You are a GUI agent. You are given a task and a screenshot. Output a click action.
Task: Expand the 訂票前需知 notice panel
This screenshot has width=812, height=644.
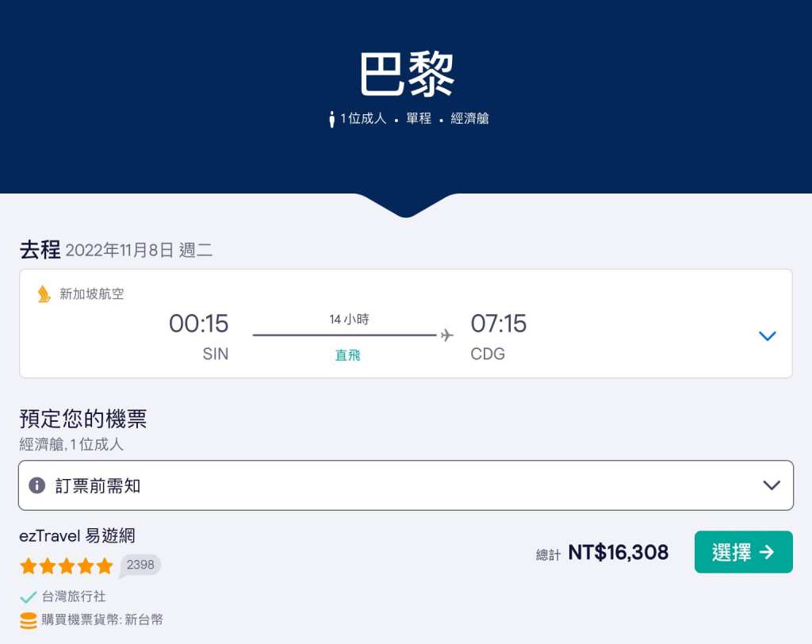pyautogui.click(x=405, y=485)
